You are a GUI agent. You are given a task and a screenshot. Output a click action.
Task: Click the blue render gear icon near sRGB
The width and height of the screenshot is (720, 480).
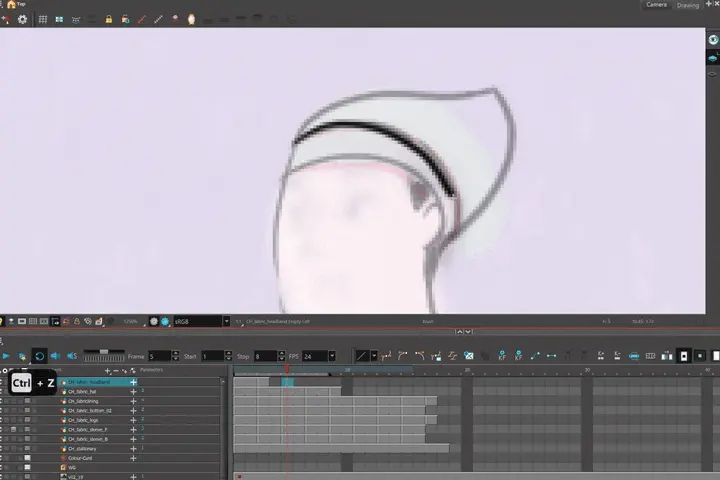coord(165,322)
